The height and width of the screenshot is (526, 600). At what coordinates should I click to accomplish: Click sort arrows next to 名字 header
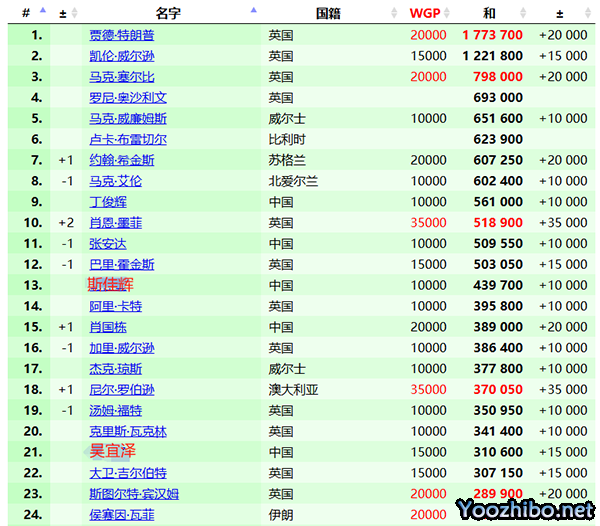click(253, 12)
